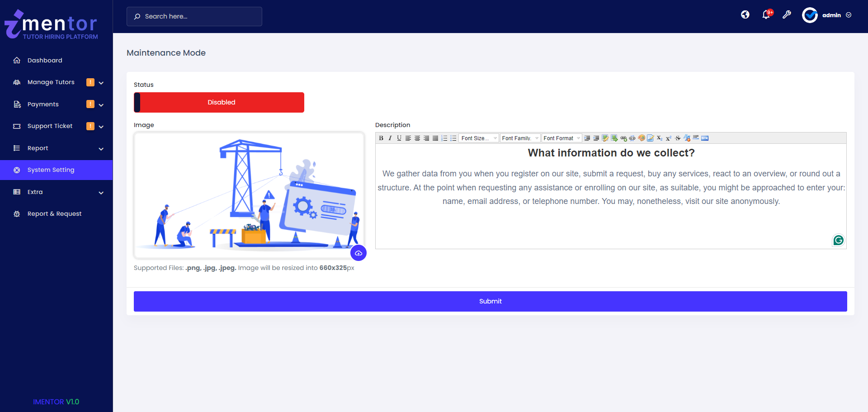This screenshot has height=412, width=868.
Task: Navigate to Report & Request in the sidebar
Action: pyautogui.click(x=54, y=213)
